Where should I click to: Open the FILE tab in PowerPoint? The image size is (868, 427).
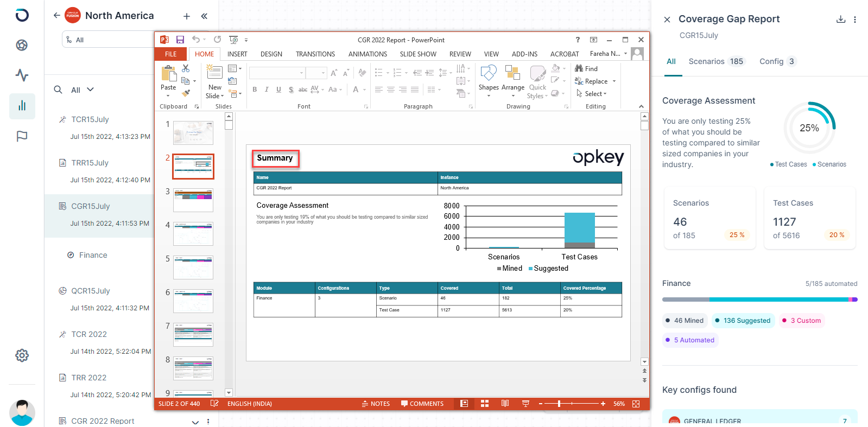pos(171,54)
